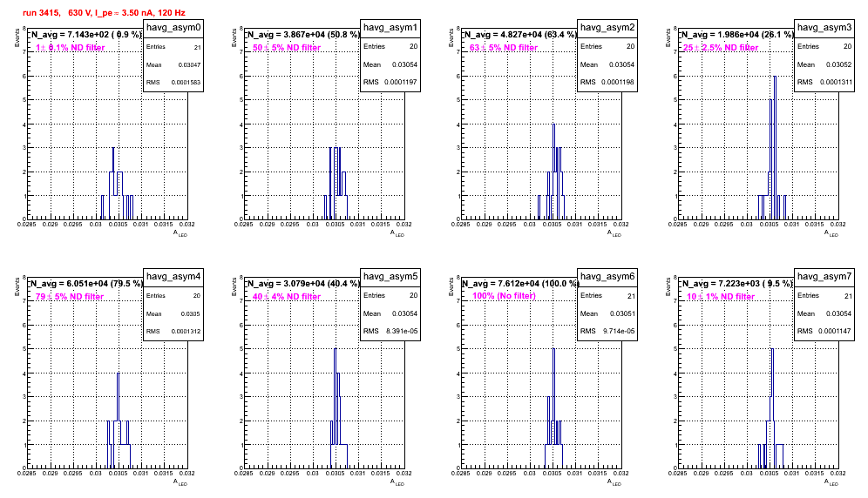
Task: Click the 40± 4% ND filter label
Action: pos(287,297)
